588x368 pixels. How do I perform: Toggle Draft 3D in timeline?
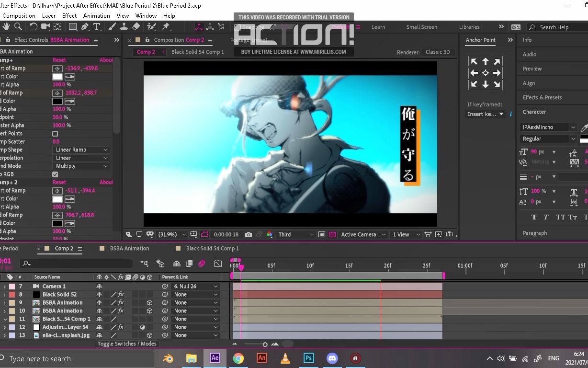160,264
